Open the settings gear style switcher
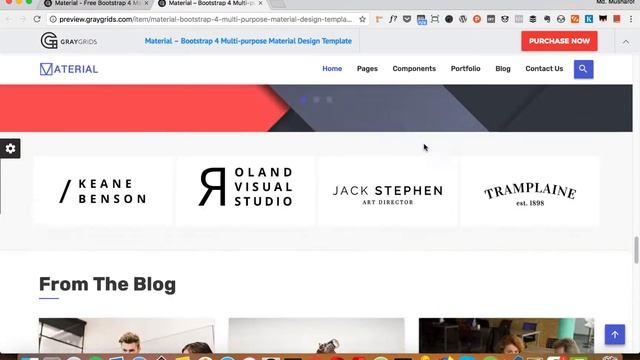The image size is (640, 360). click(10, 149)
